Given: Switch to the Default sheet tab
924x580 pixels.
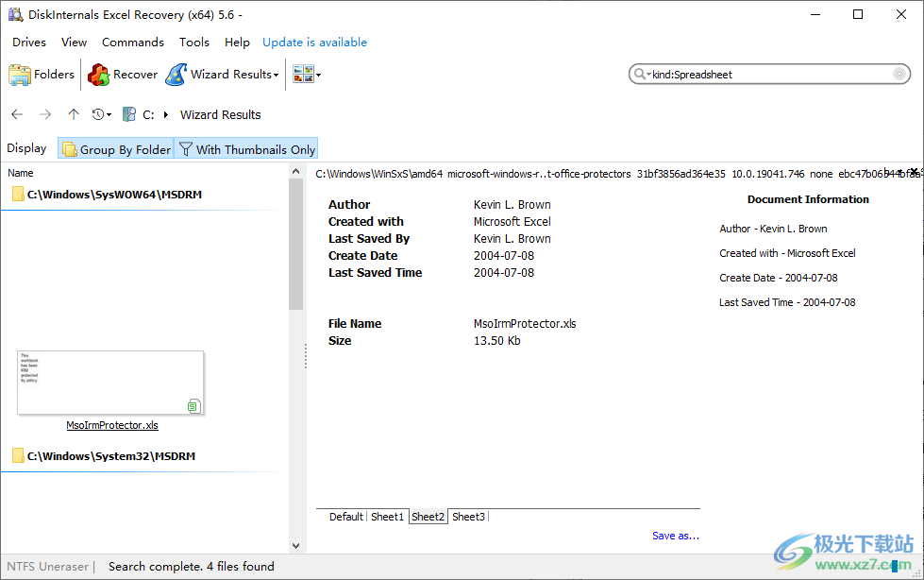Looking at the screenshot, I should pyautogui.click(x=346, y=517).
